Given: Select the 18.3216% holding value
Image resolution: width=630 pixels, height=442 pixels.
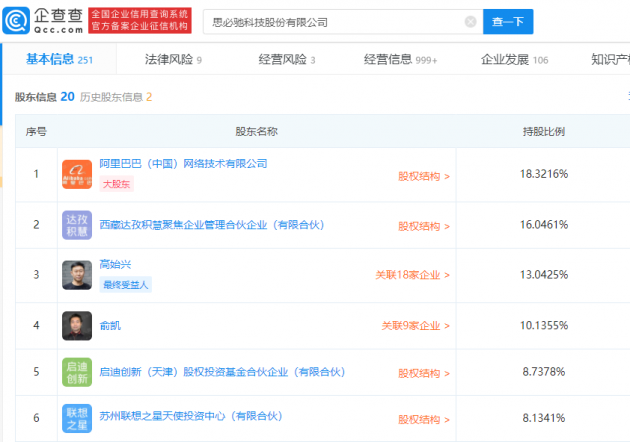Looking at the screenshot, I should (x=544, y=174).
